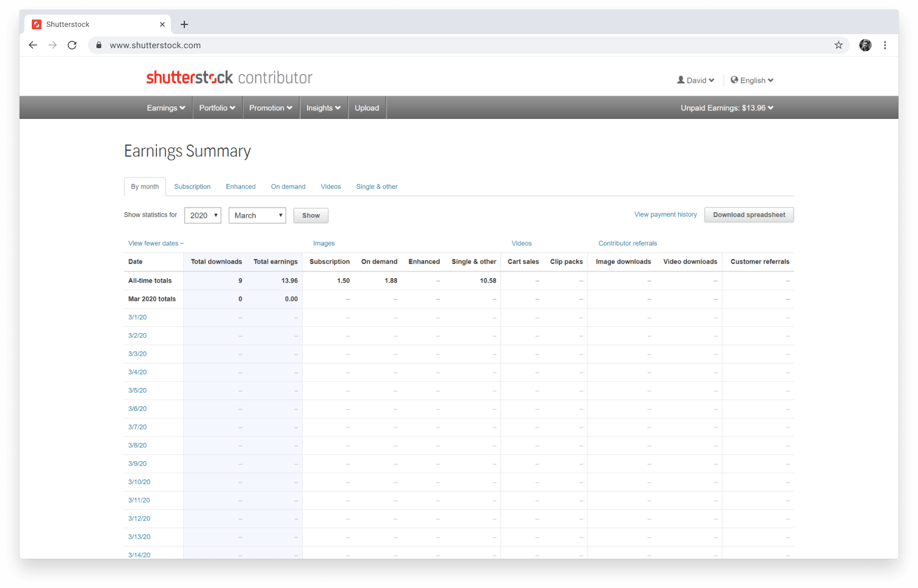The width and height of the screenshot is (918, 588).
Task: Expand the Promotion menu
Action: pyautogui.click(x=271, y=108)
